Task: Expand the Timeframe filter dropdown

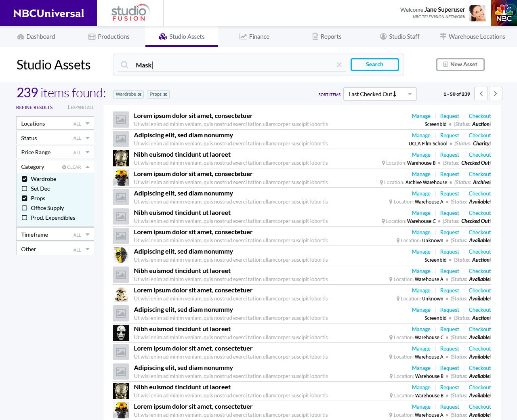Action: coord(55,235)
